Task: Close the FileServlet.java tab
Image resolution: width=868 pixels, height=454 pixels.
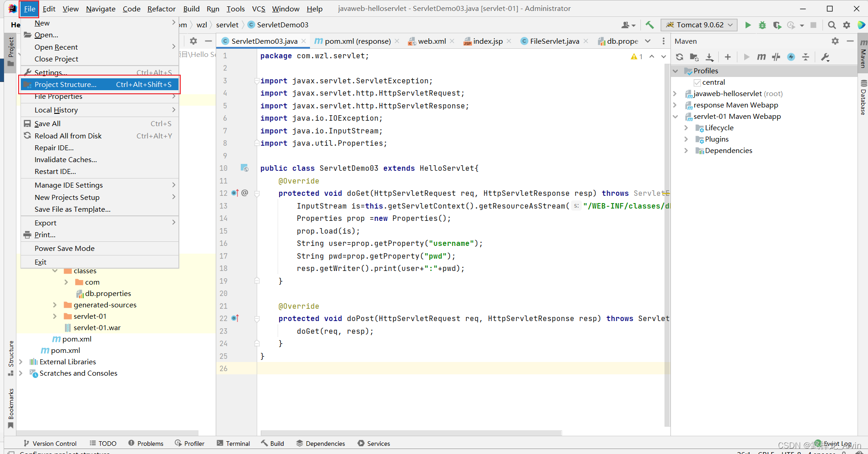Action: pos(586,41)
